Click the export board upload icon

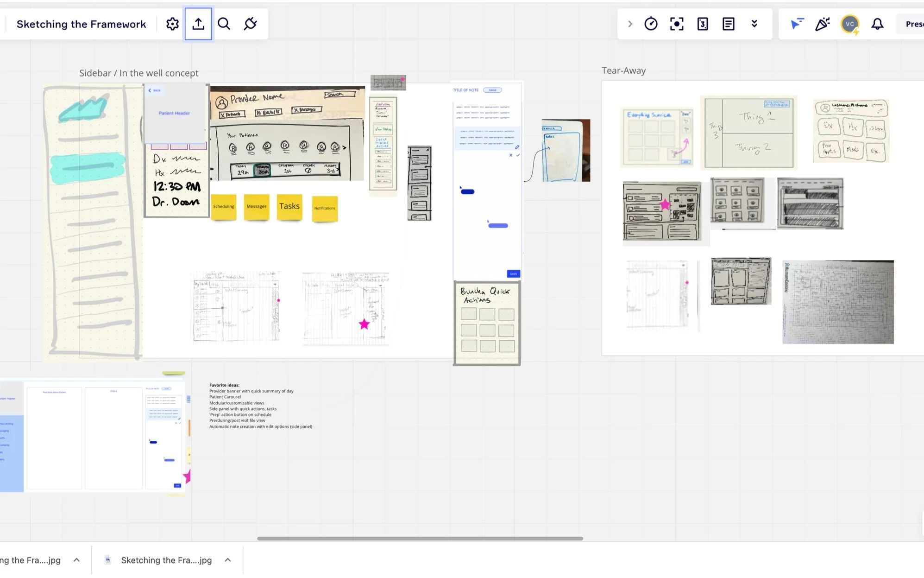click(x=198, y=24)
